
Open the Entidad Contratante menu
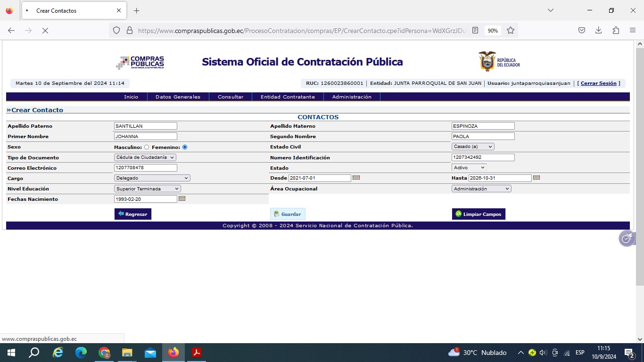(x=288, y=97)
